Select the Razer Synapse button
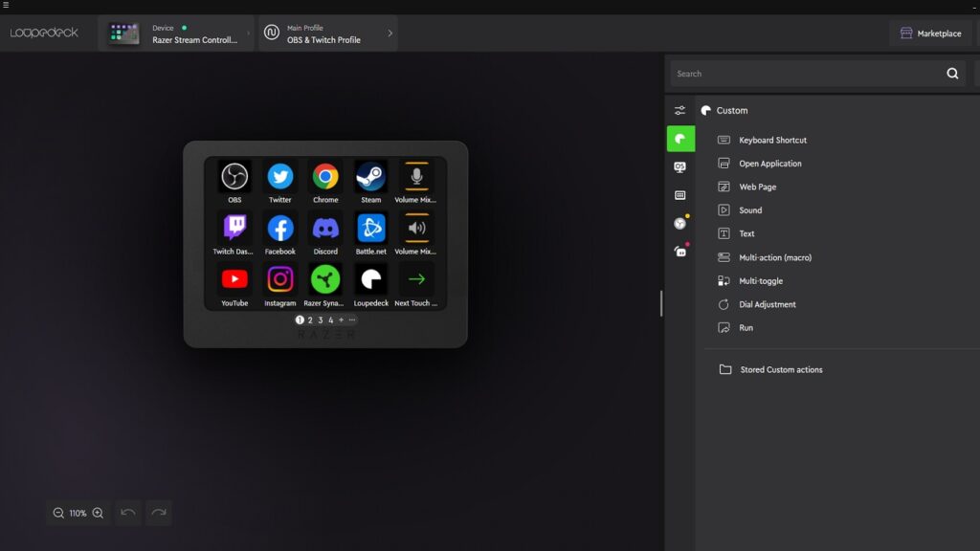Viewport: 980px width, 551px height. [x=325, y=279]
